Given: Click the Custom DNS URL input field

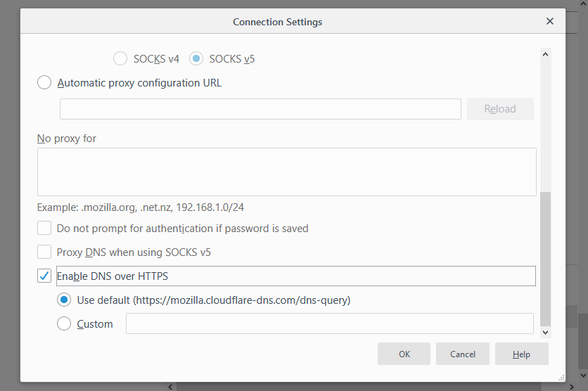Looking at the screenshot, I should [x=329, y=323].
